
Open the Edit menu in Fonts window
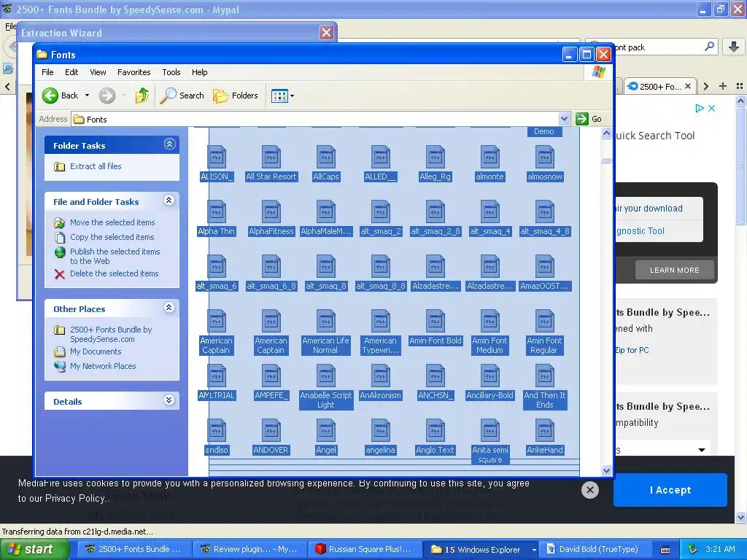point(71,72)
